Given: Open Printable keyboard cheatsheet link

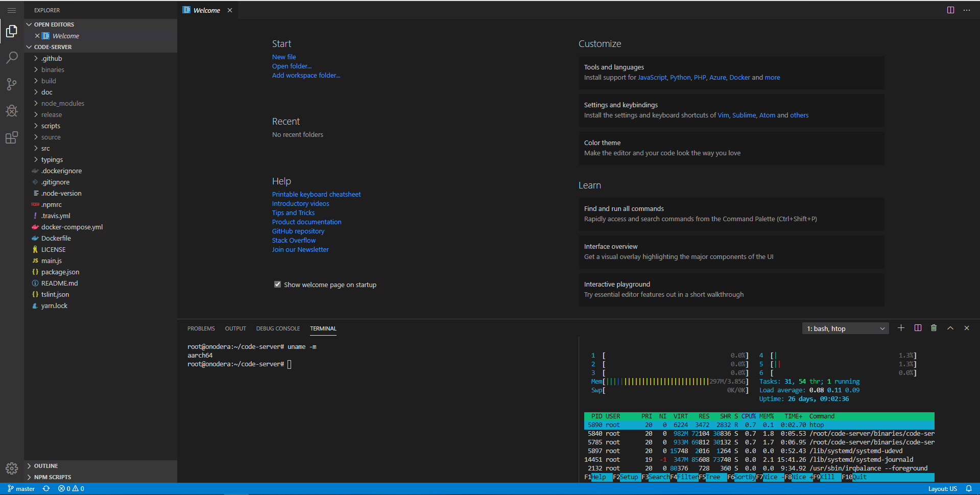Looking at the screenshot, I should pyautogui.click(x=316, y=195).
